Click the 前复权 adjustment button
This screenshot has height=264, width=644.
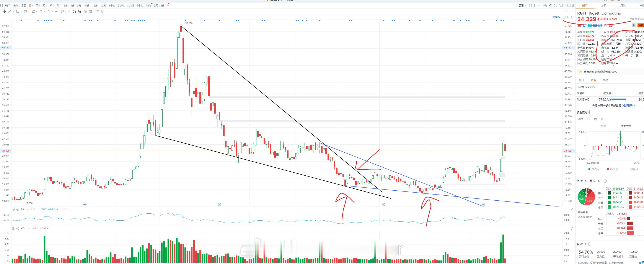click(556, 17)
